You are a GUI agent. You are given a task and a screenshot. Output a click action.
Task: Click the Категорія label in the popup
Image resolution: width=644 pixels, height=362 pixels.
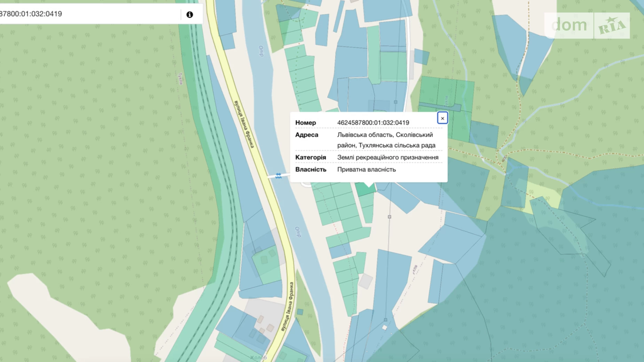point(310,157)
